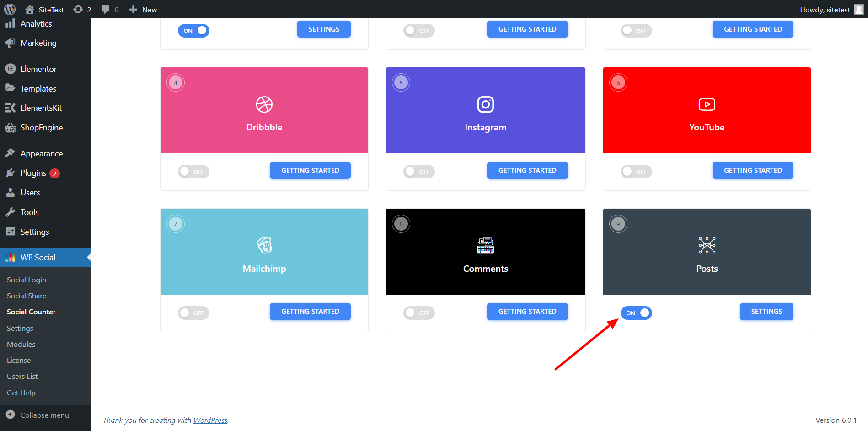Open the License submenu item
868x431 pixels.
coord(19,360)
